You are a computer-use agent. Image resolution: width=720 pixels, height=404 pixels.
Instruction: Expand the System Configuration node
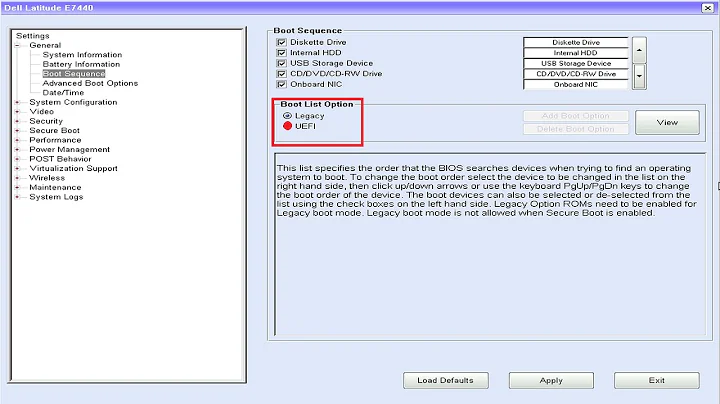tap(17, 102)
